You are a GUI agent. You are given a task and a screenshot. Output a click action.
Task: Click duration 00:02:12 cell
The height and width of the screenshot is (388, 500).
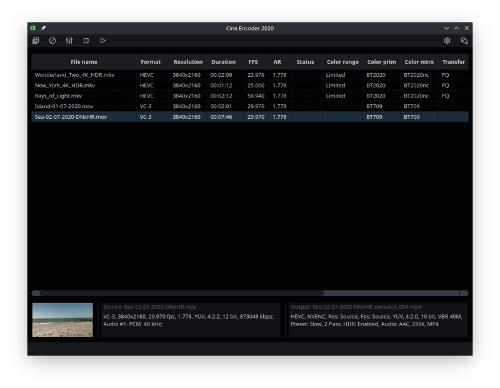(221, 96)
